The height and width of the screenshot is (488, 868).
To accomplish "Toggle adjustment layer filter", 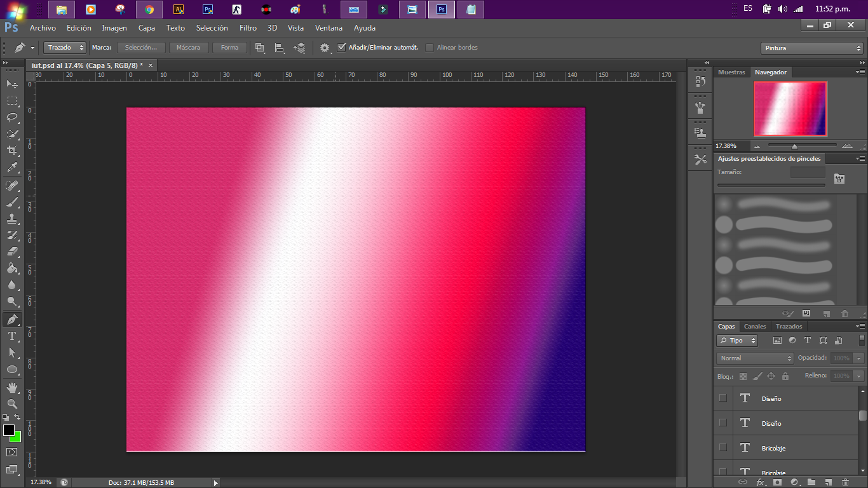I will [x=792, y=341].
